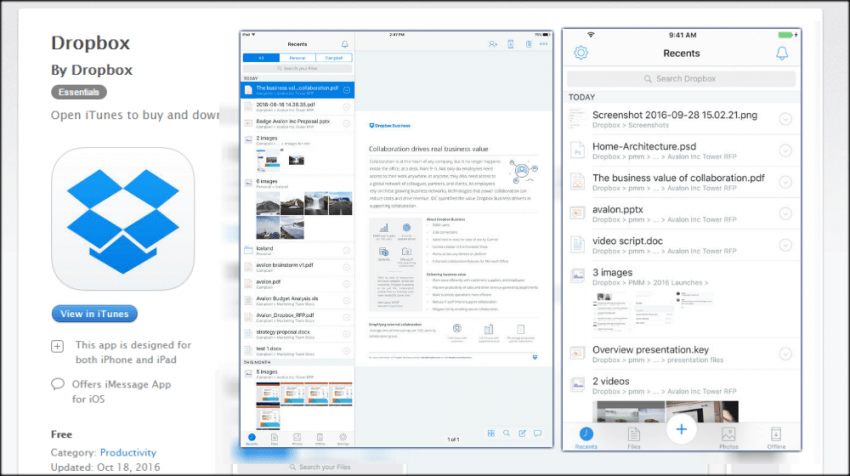The height and width of the screenshot is (476, 850).
Task: Expand options for avalon.pptx
Action: coord(785,214)
